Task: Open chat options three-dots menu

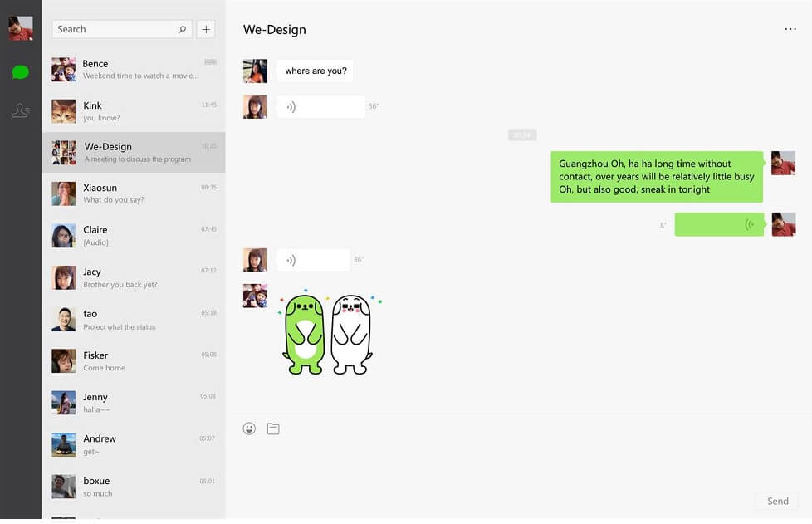Action: (x=790, y=30)
